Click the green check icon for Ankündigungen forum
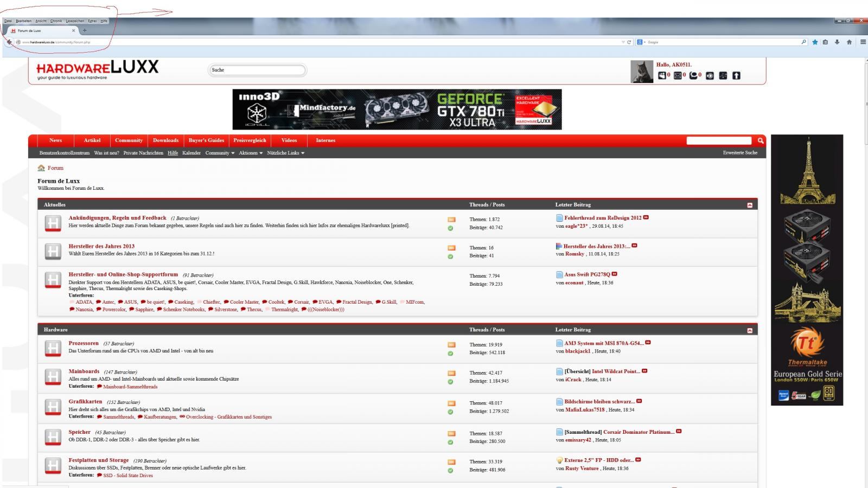The width and height of the screenshot is (868, 488). coord(450,228)
